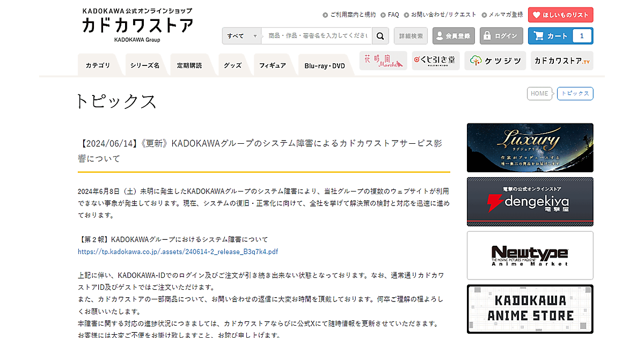Open the Luxury banner thumbnail

[530, 148]
